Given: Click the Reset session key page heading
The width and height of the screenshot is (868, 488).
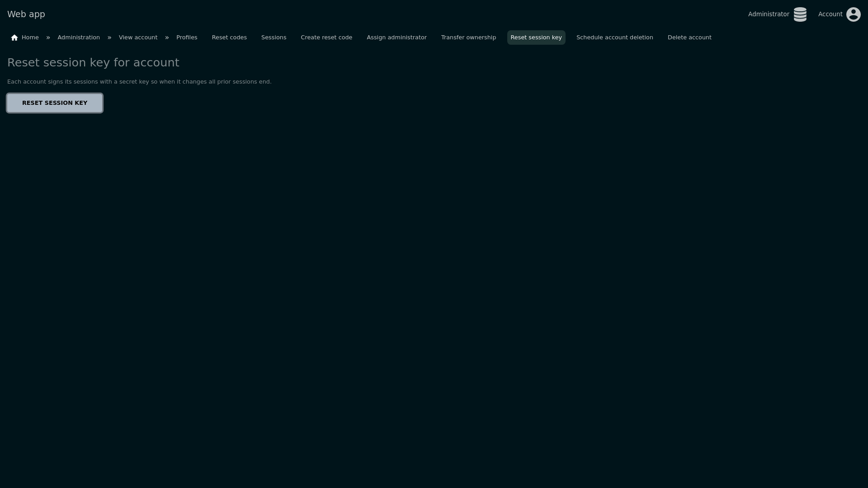Looking at the screenshot, I should [x=93, y=63].
